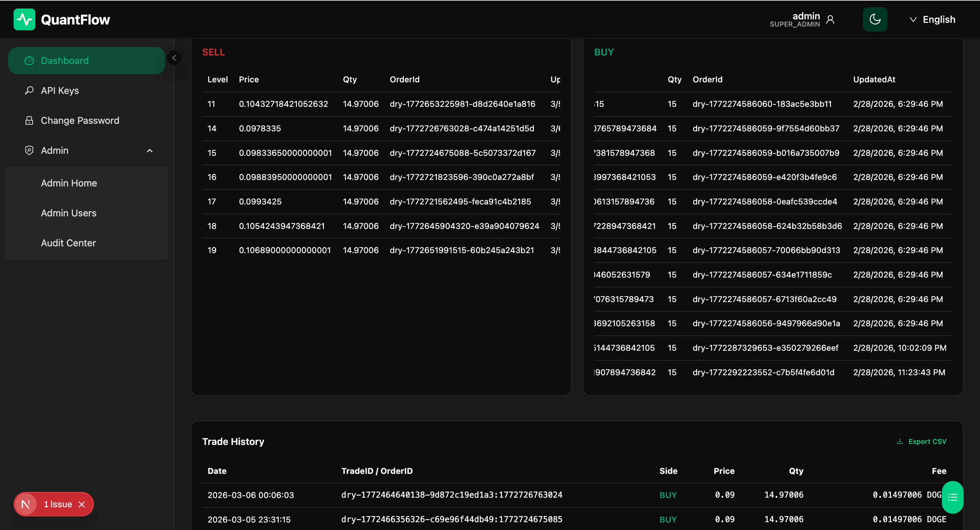Open the English language dropdown
This screenshot has height=530, width=980.
pos(932,19)
